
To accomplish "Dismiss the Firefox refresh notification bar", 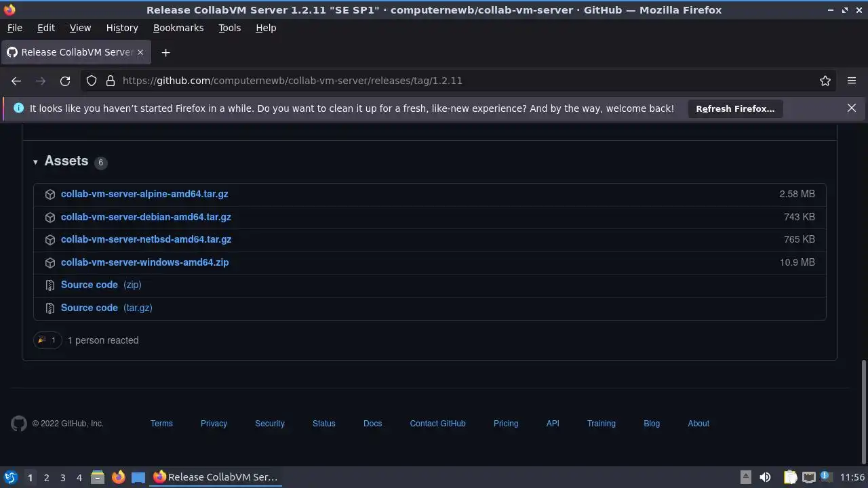I will 852,108.
